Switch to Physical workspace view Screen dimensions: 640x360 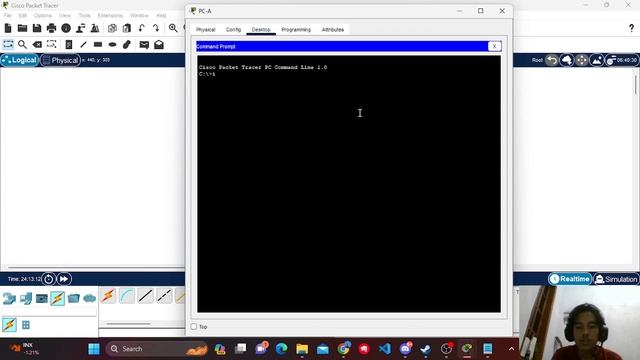(60, 60)
